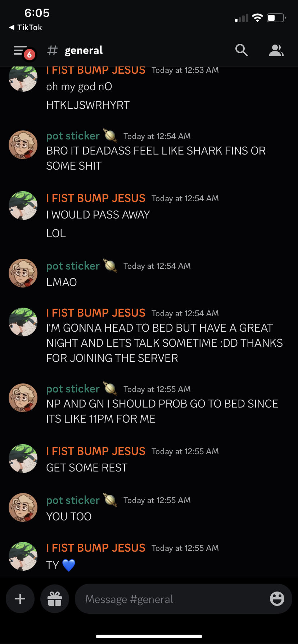Tap the blue heart emoji
The width and height of the screenshot is (298, 644).
69,565
